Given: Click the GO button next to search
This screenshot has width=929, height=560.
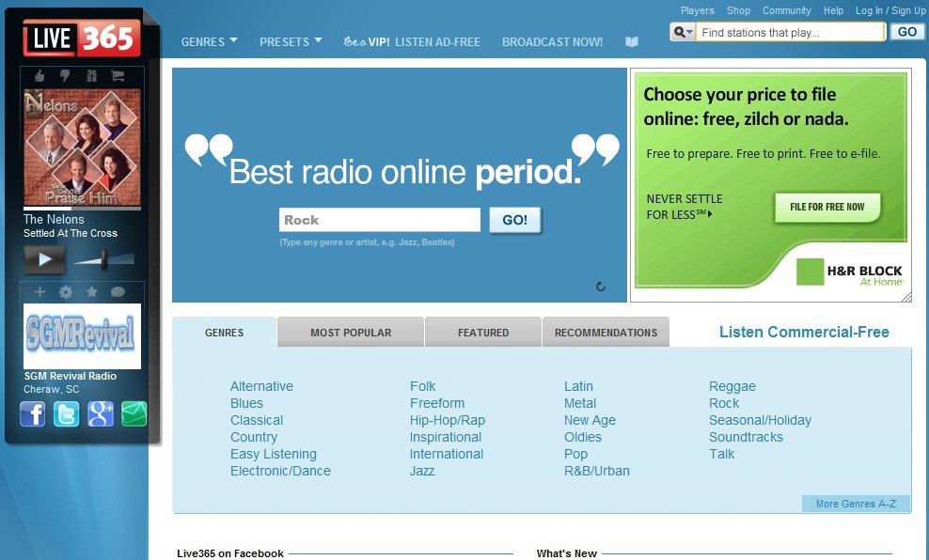Looking at the screenshot, I should click(907, 32).
